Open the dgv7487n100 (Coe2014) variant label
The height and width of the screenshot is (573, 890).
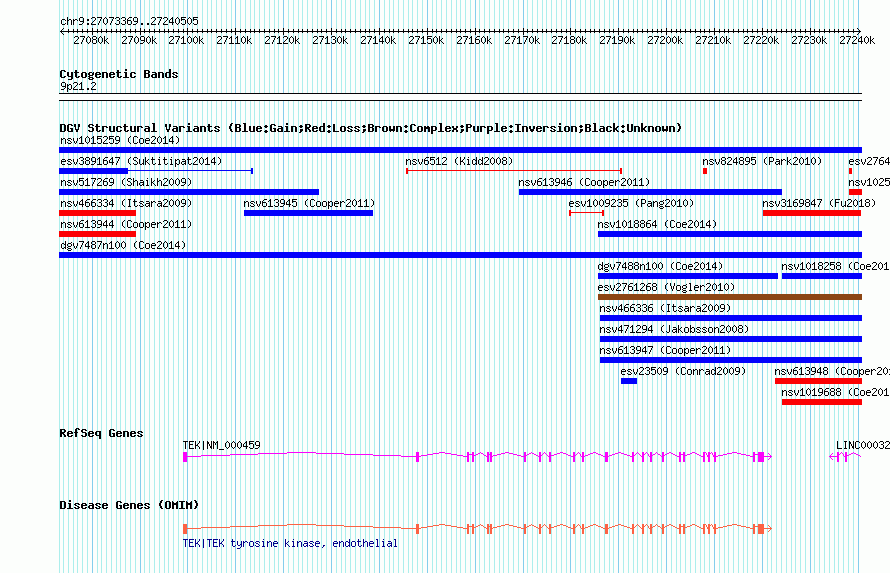click(x=123, y=245)
